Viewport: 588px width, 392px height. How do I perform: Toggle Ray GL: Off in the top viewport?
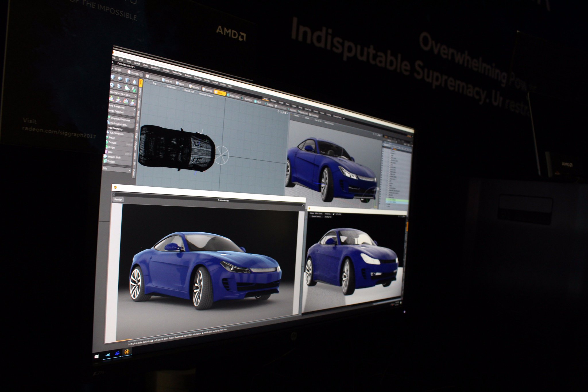(x=189, y=91)
